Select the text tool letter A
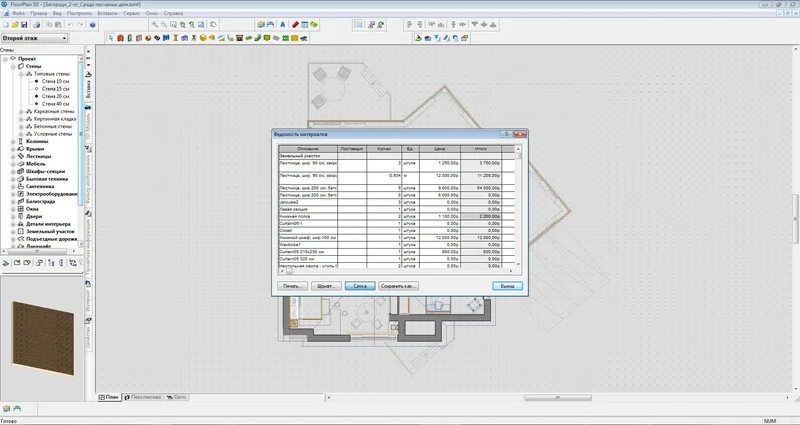 pos(283,24)
